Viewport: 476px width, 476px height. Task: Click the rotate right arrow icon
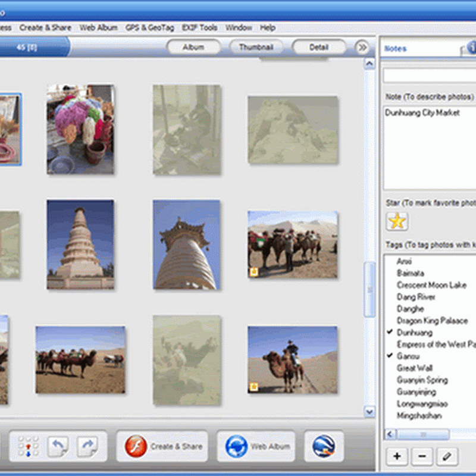(86, 446)
